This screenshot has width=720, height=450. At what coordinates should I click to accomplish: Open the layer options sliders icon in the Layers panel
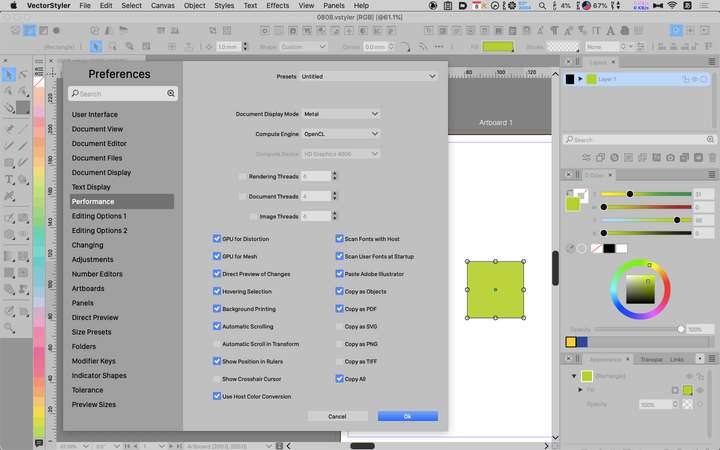586,158
